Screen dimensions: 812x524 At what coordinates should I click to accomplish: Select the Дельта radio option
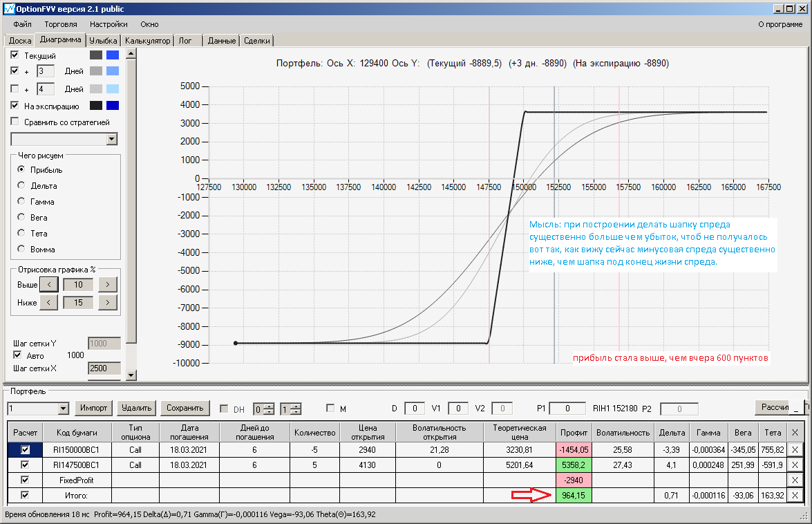21,185
